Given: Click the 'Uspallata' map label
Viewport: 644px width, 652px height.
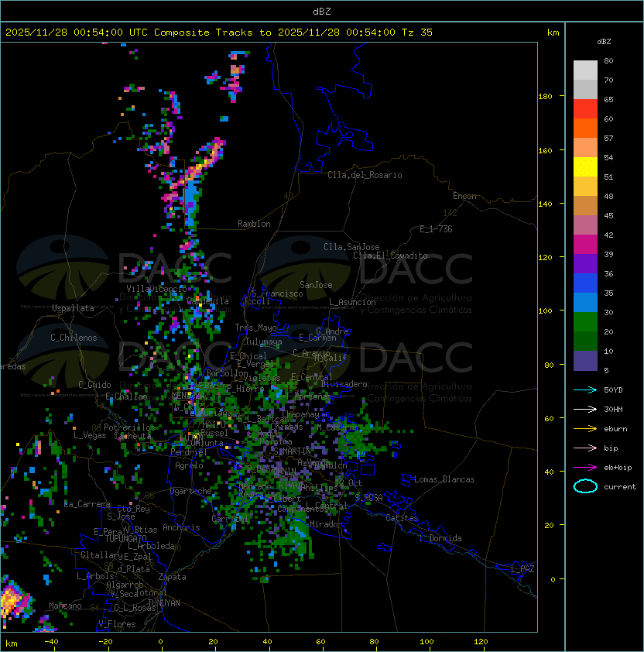Looking at the screenshot, I should [x=73, y=308].
